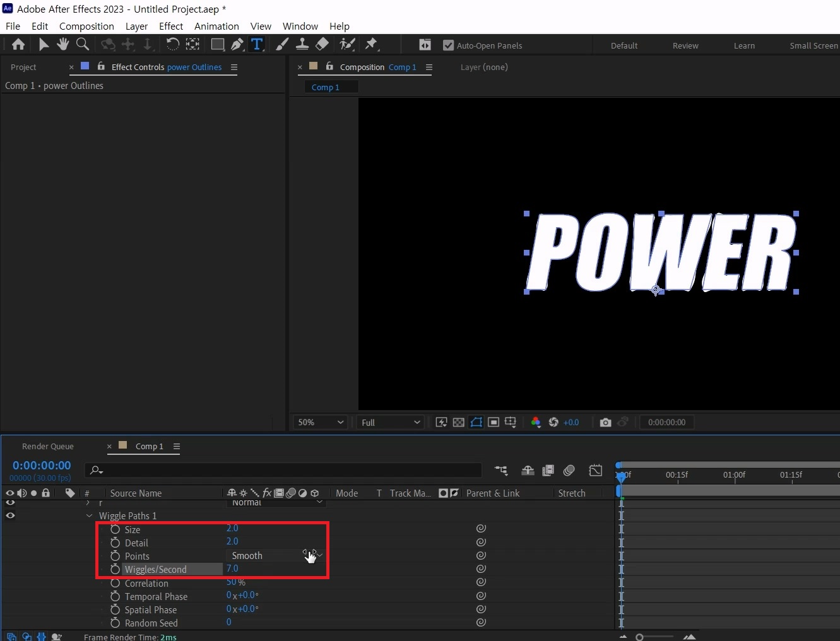The image size is (840, 641).
Task: Select the Selection arrow tool
Action: tap(44, 45)
